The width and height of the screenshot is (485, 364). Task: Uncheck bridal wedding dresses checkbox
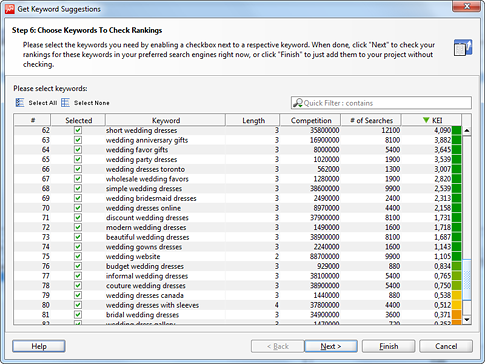tap(78, 314)
